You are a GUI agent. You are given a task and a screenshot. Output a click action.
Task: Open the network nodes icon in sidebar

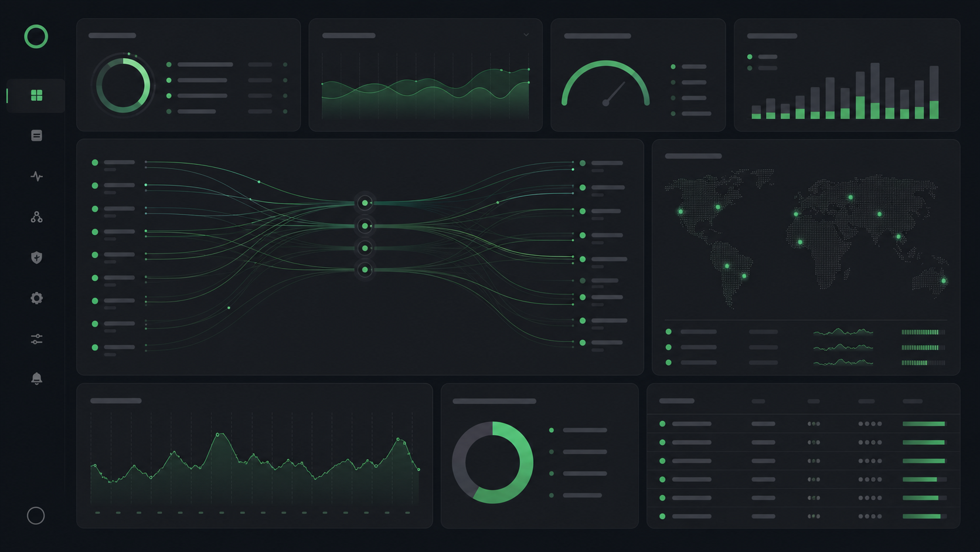click(36, 217)
